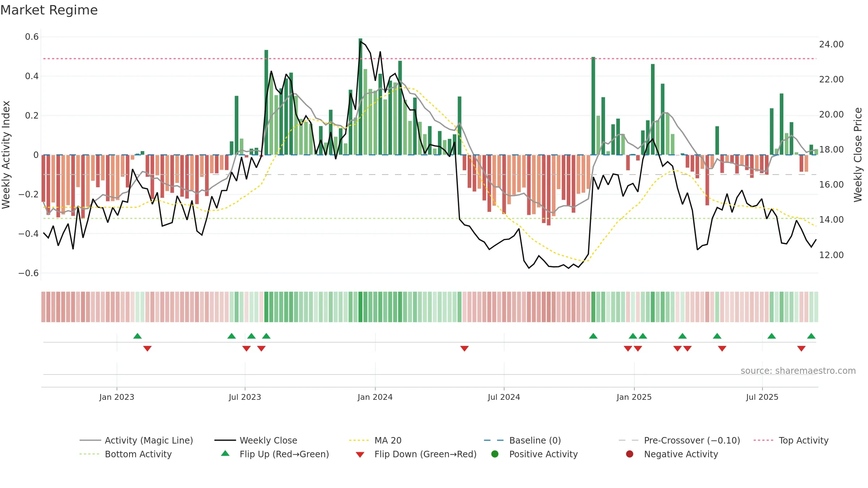Toggle the Flip Down (Green→Red) legend entry

click(x=416, y=454)
